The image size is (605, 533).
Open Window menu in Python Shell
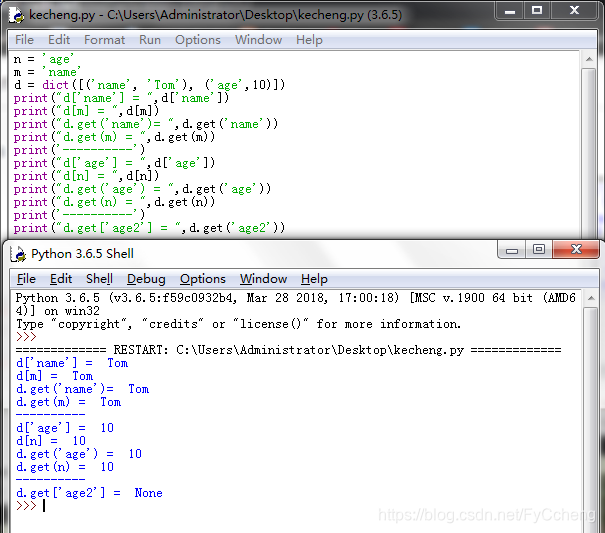(x=263, y=279)
